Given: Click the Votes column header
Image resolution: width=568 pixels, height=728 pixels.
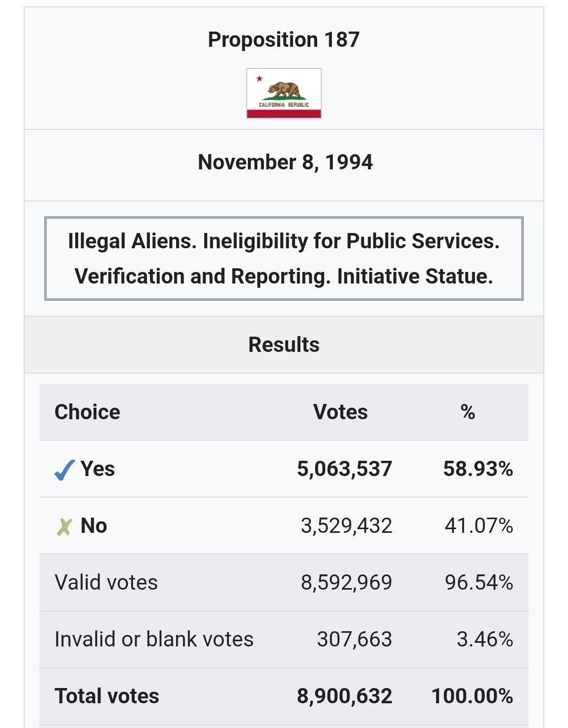Looking at the screenshot, I should 340,412.
